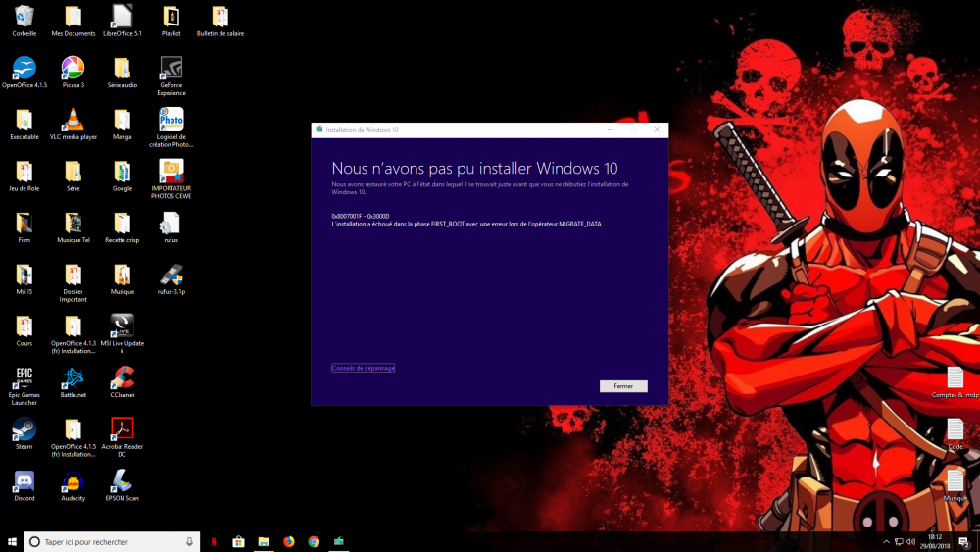Close the Installation de Windows 10 window
This screenshot has height=552, width=980.
pyautogui.click(x=657, y=130)
